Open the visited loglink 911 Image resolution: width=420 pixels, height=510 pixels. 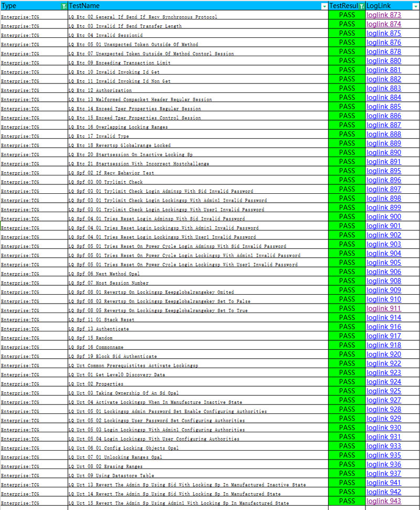(x=384, y=308)
